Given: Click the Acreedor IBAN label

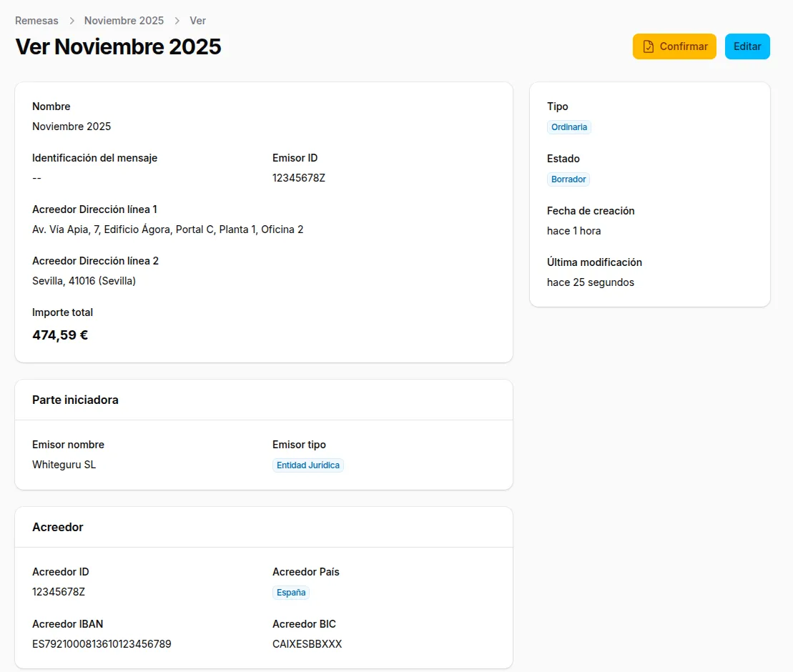Looking at the screenshot, I should tap(68, 624).
